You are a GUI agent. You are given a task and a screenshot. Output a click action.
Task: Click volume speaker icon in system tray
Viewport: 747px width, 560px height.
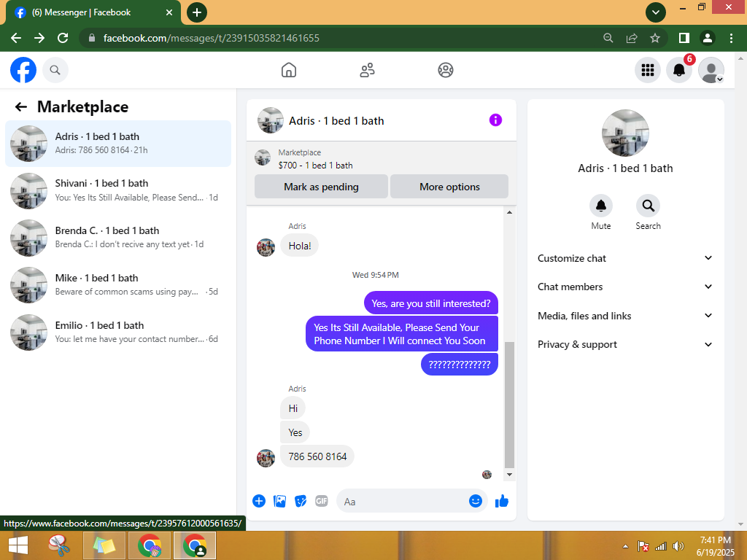pyautogui.click(x=678, y=547)
